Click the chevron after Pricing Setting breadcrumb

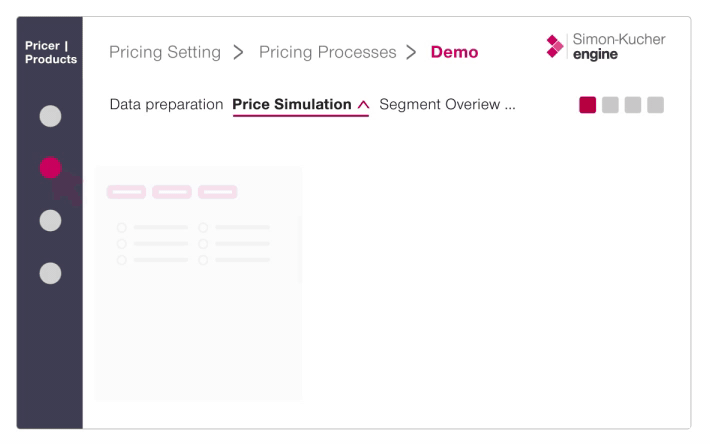238,52
